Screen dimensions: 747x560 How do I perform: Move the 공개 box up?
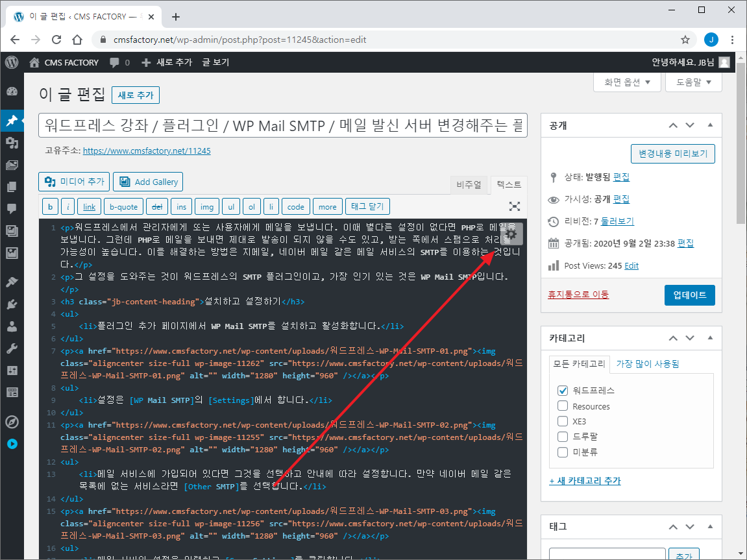(672, 126)
